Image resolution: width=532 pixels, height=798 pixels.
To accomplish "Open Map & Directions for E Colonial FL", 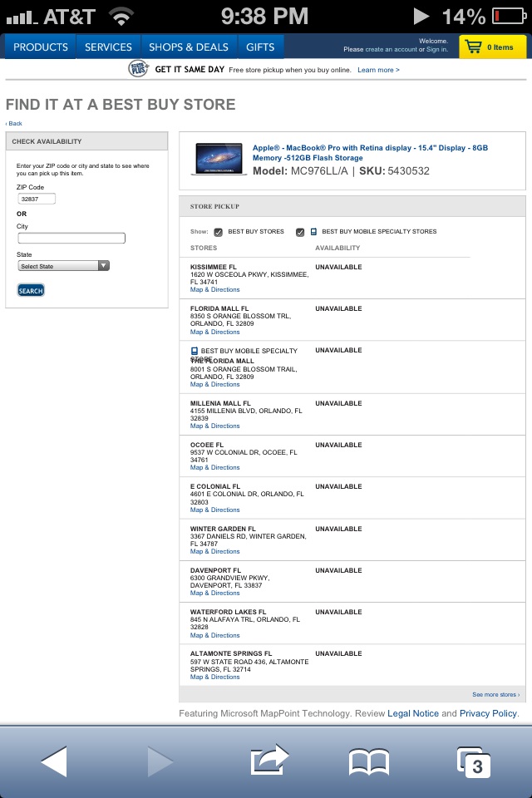I will tap(214, 510).
